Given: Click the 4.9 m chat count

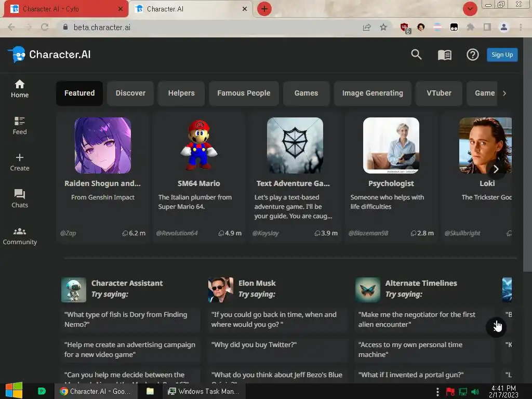Looking at the screenshot, I should point(230,233).
